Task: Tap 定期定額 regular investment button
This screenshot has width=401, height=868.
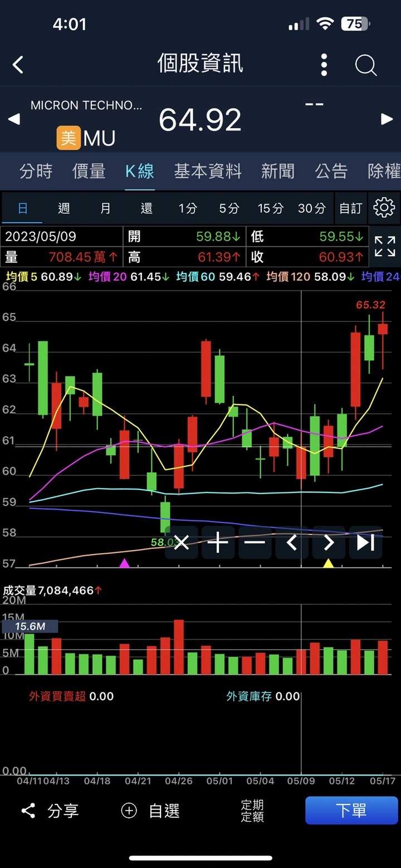Action: tap(252, 811)
